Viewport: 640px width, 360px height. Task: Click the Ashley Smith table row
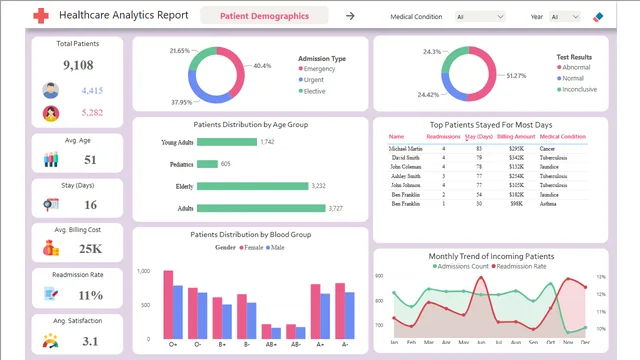point(487,176)
